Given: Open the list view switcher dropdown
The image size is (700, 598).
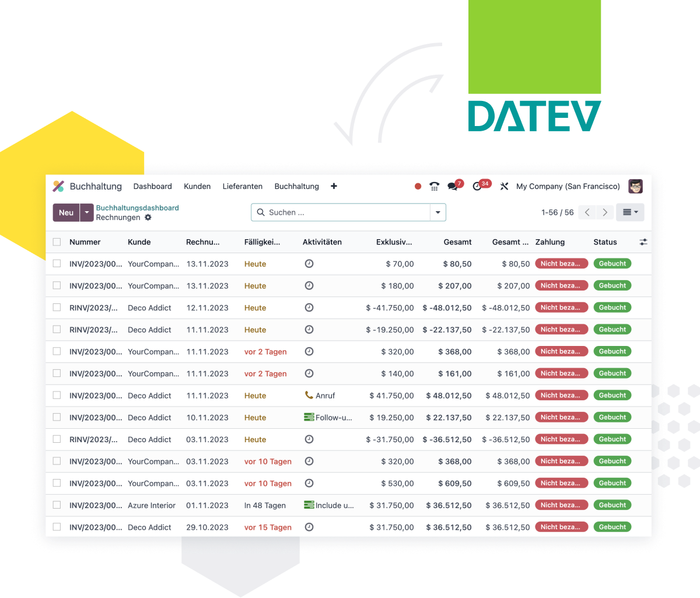Looking at the screenshot, I should pyautogui.click(x=630, y=212).
